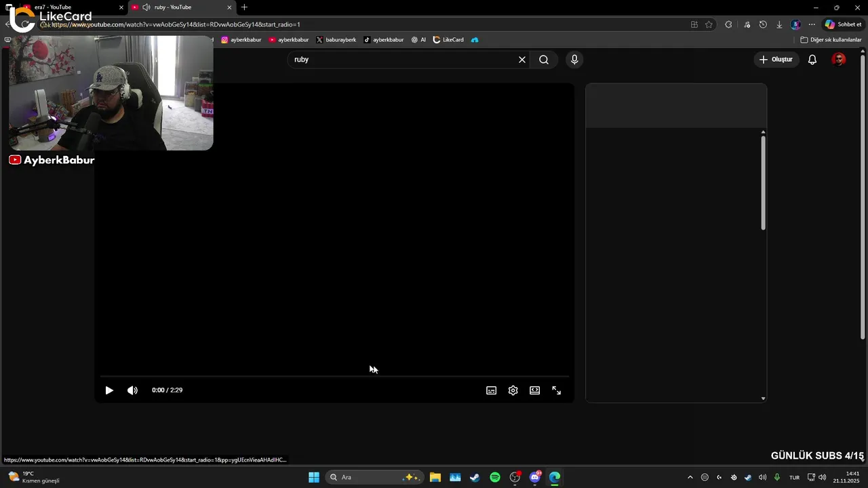The height and width of the screenshot is (488, 868).
Task: Close the 'ruby - YouTube' tab
Action: tap(229, 7)
